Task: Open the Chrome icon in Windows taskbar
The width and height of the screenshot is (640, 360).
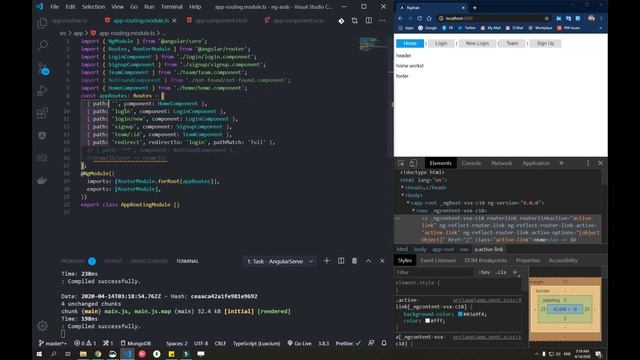Action: tap(98, 354)
